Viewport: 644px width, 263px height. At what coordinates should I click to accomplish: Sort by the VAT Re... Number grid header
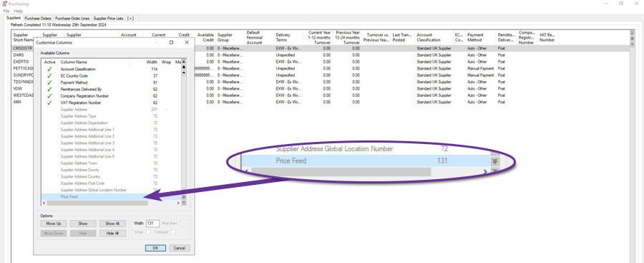(x=548, y=37)
